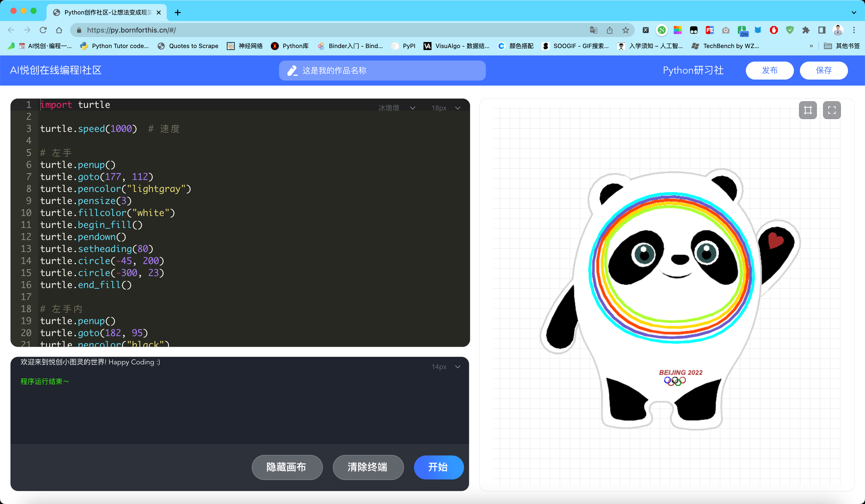Open the Python库 bookmark
Viewport: 865px width, 504px height.
pyautogui.click(x=290, y=46)
